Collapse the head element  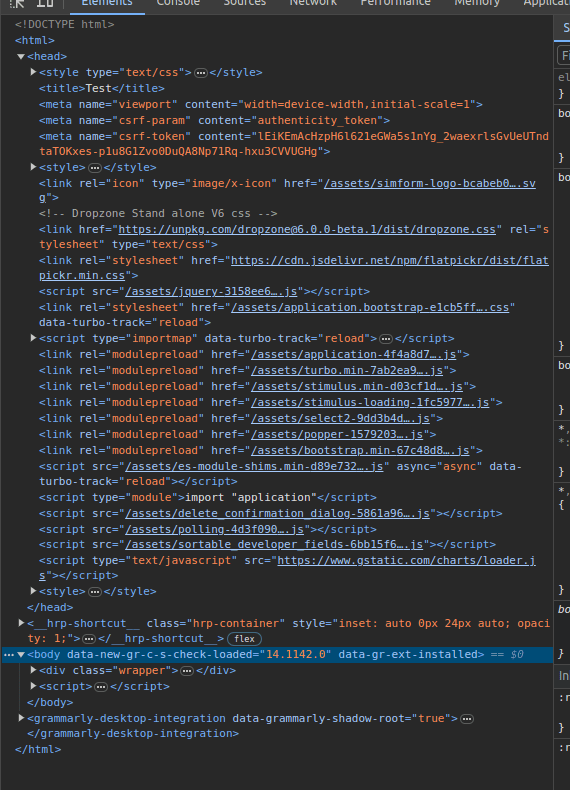click(21, 56)
